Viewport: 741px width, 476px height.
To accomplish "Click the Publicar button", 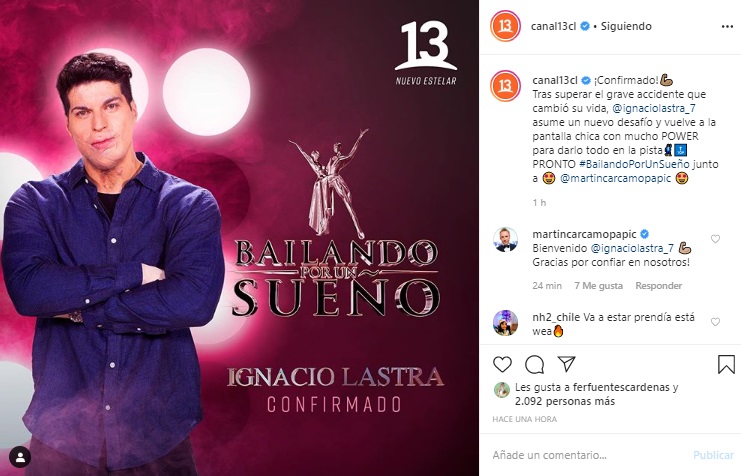I will tap(713, 455).
